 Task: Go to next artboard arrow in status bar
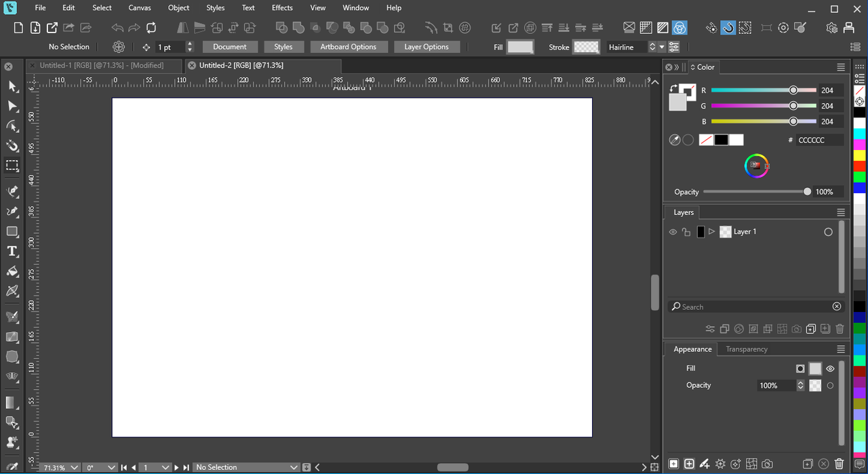(x=176, y=467)
